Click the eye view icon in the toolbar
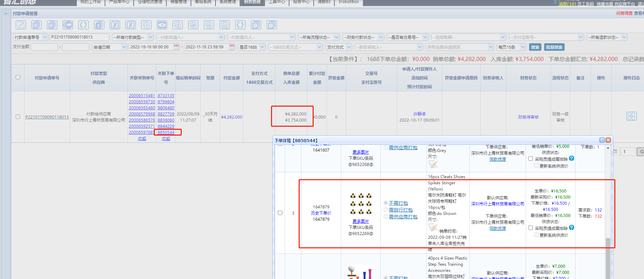644x279 pixels. 162,25
